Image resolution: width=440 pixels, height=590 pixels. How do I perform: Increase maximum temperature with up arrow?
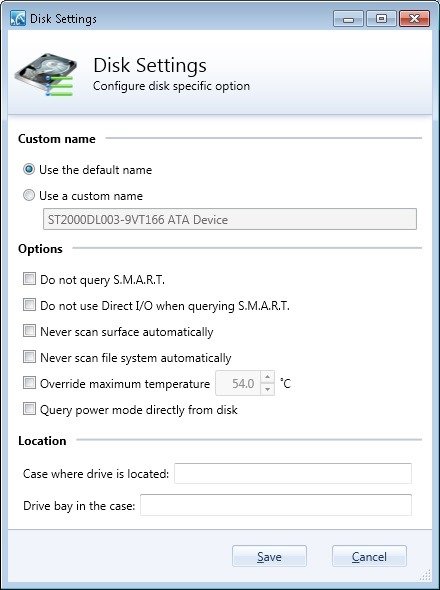pyautogui.click(x=267, y=377)
